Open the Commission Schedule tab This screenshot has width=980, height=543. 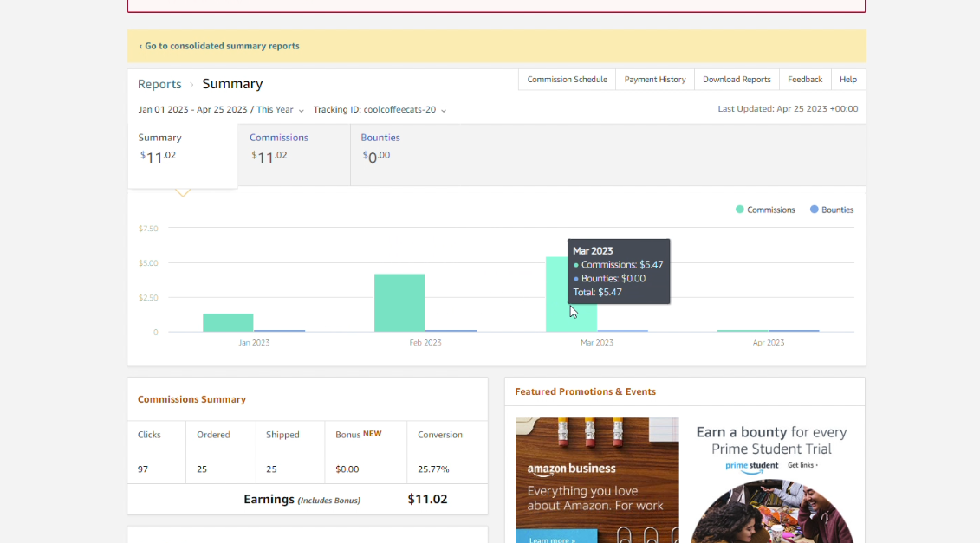[x=567, y=80]
